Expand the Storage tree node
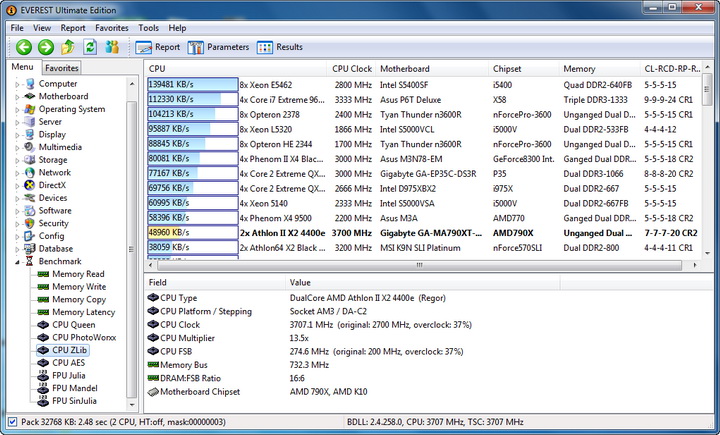 click(x=17, y=160)
